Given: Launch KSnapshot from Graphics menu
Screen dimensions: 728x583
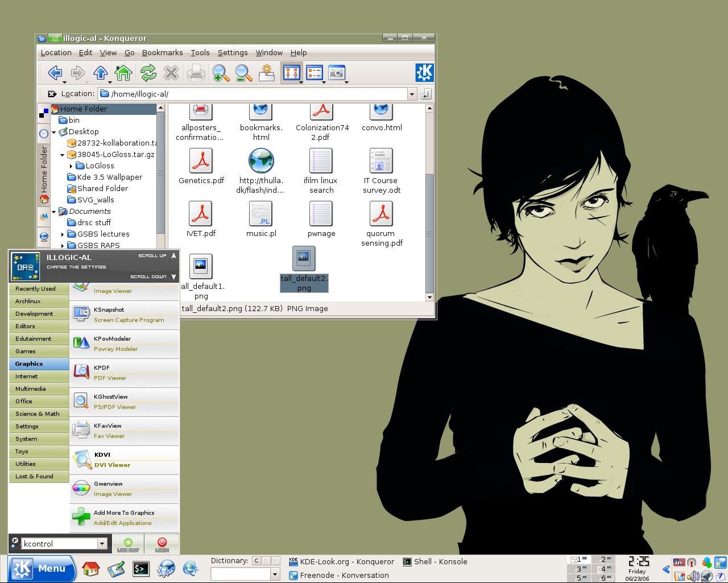Looking at the screenshot, I should 125,315.
